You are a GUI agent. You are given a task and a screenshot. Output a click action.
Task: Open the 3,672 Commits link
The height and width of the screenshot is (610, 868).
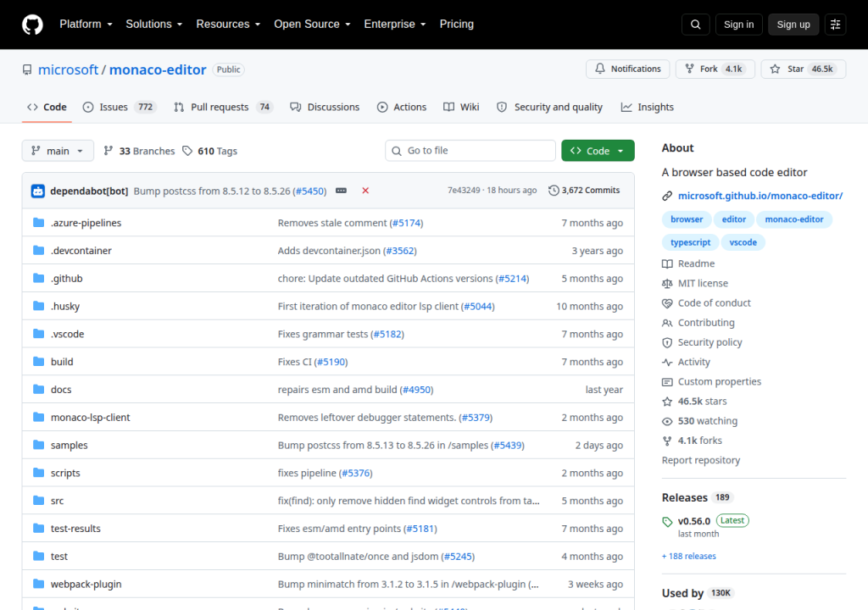(584, 191)
